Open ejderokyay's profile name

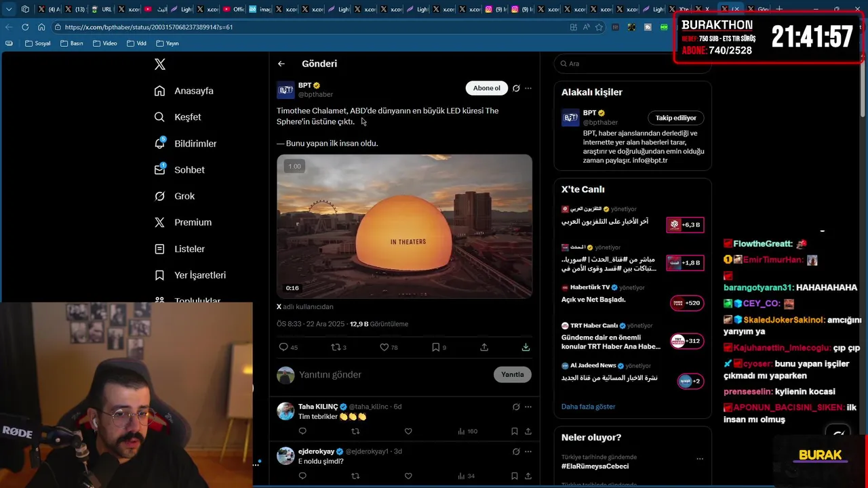click(317, 451)
